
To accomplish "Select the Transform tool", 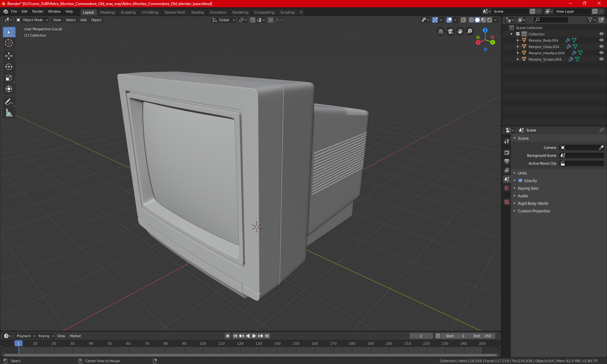I will click(9, 89).
